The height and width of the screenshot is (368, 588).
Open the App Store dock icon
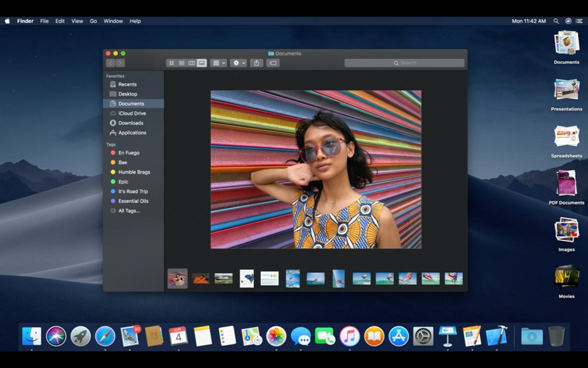[398, 336]
